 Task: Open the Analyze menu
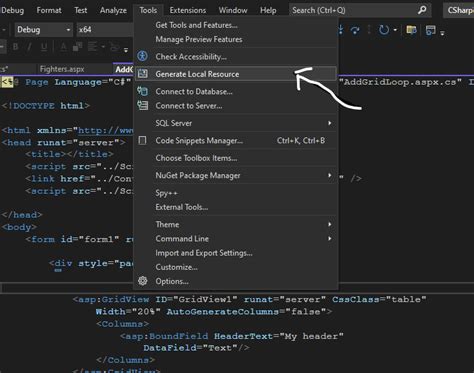click(x=113, y=10)
